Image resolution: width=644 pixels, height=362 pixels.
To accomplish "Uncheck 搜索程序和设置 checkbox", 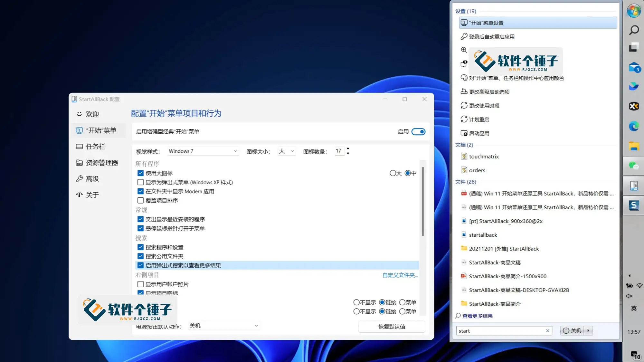I will tap(140, 247).
